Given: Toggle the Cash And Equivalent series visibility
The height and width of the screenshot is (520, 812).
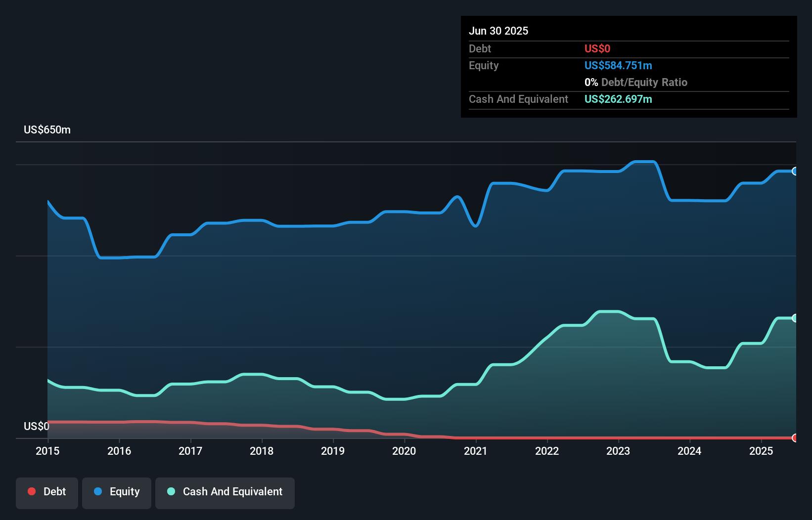Looking at the screenshot, I should click(x=225, y=493).
